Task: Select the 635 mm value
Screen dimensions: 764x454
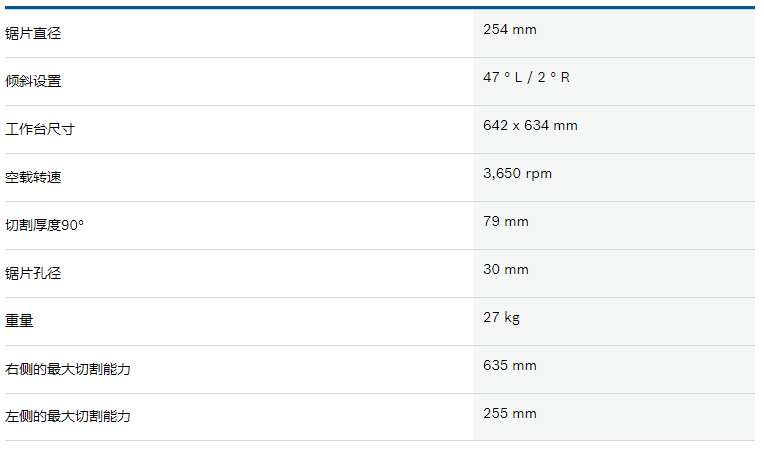Action: point(510,365)
